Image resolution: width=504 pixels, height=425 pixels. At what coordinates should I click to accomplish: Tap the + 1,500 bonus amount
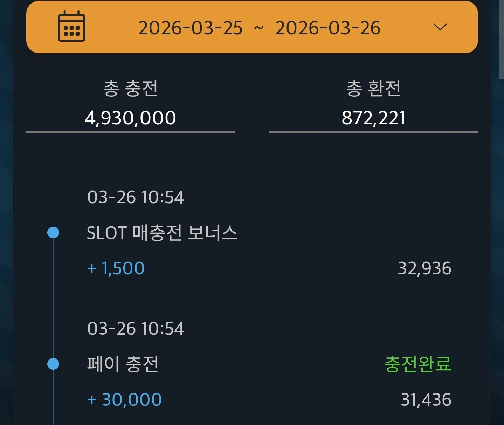click(x=116, y=268)
